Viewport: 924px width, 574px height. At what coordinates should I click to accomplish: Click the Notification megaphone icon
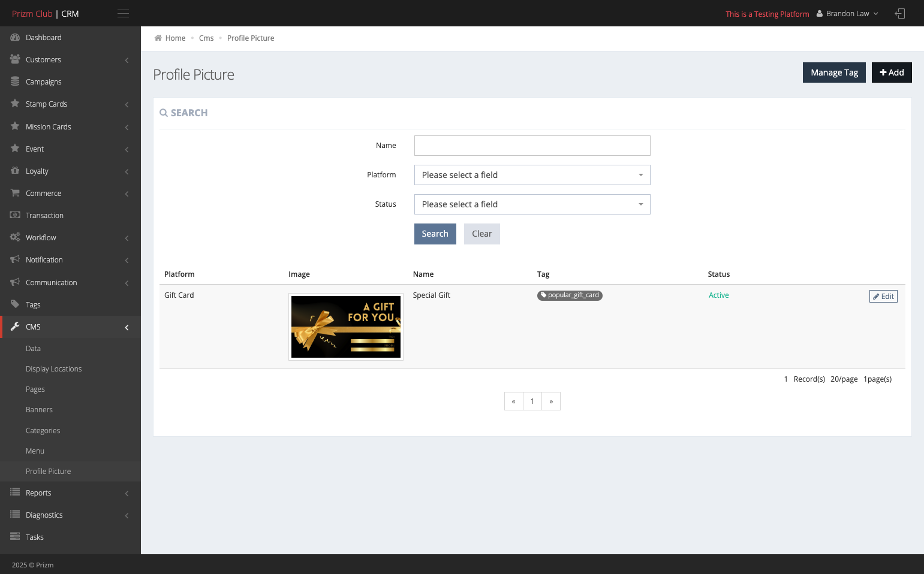tap(15, 259)
